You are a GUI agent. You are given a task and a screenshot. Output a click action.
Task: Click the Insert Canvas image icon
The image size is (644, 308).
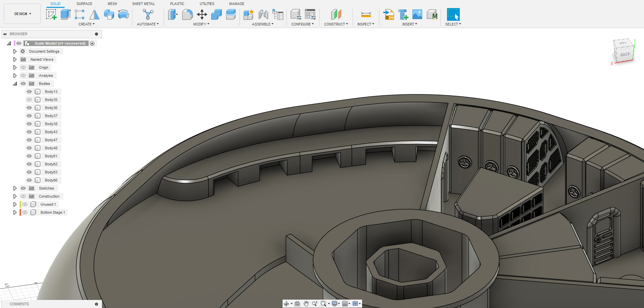[x=417, y=14]
